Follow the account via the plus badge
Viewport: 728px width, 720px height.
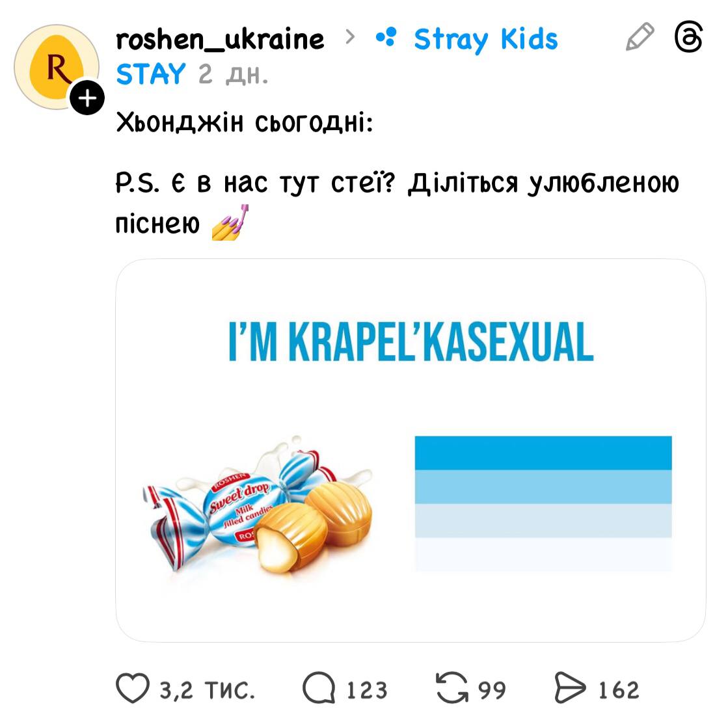(88, 99)
